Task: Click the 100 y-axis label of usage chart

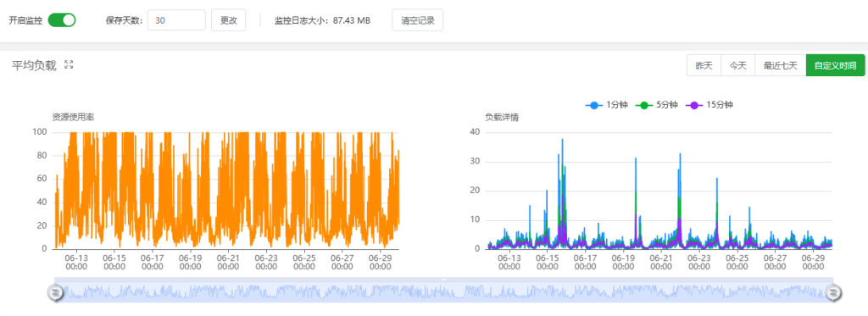Action: pyautogui.click(x=41, y=131)
